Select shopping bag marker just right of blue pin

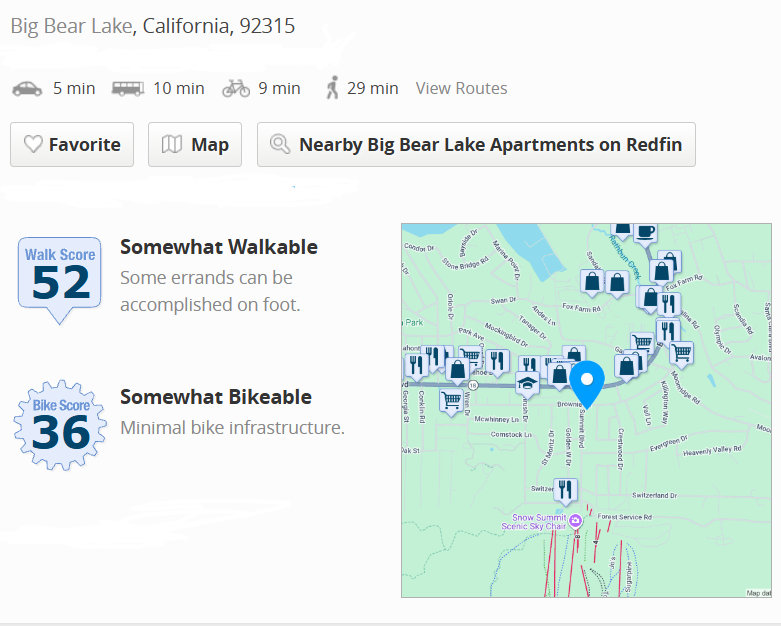tap(627, 367)
